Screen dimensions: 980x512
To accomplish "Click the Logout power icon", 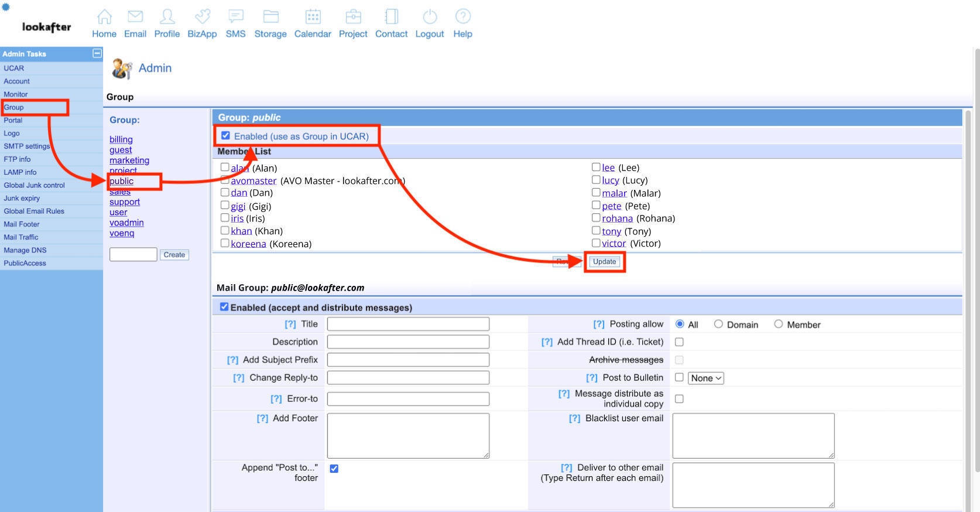I will 430,17.
